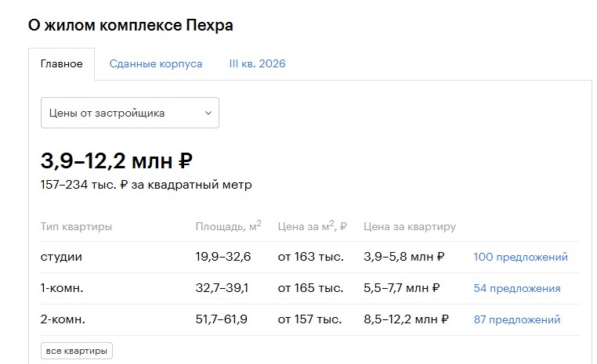Click the 3,9–12,2 млн ₽ price range
Screen dimensions: 597x364
[x=117, y=161]
